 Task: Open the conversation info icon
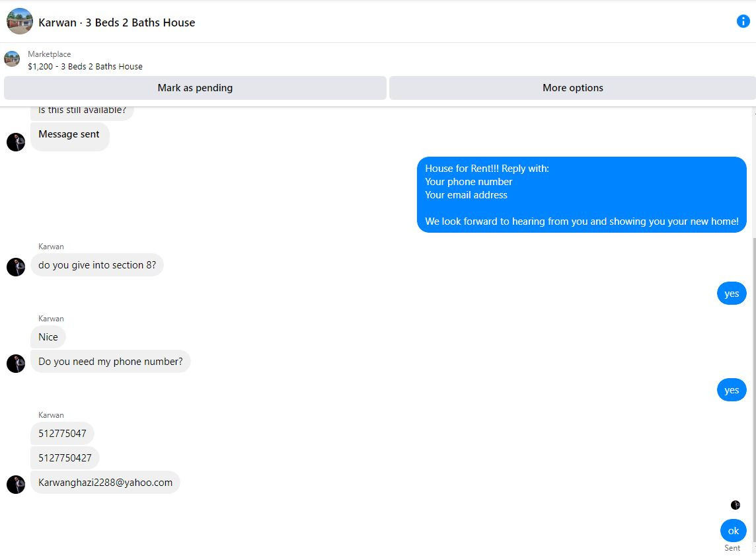coord(743,21)
